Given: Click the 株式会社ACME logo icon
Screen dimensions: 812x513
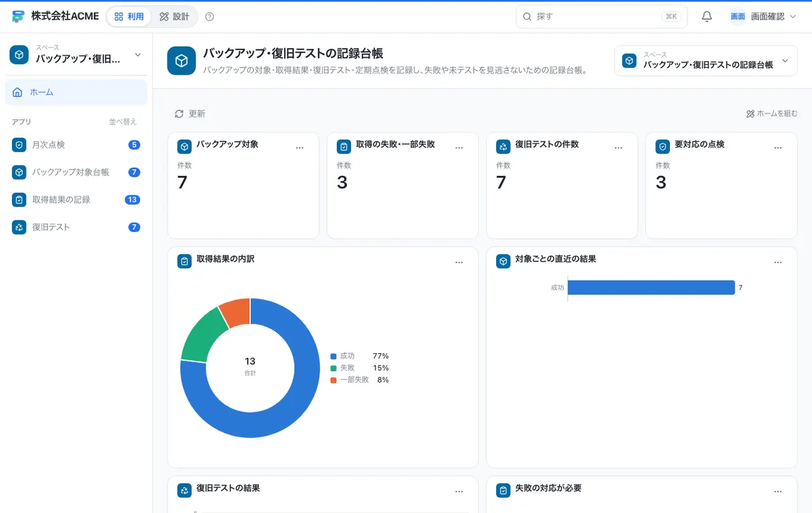Looking at the screenshot, I should 18,16.
